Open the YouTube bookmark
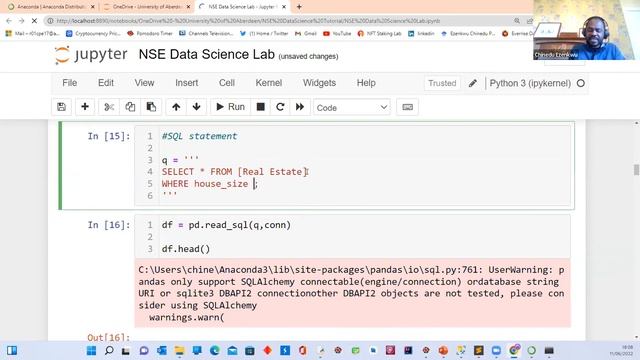 (x=337, y=33)
